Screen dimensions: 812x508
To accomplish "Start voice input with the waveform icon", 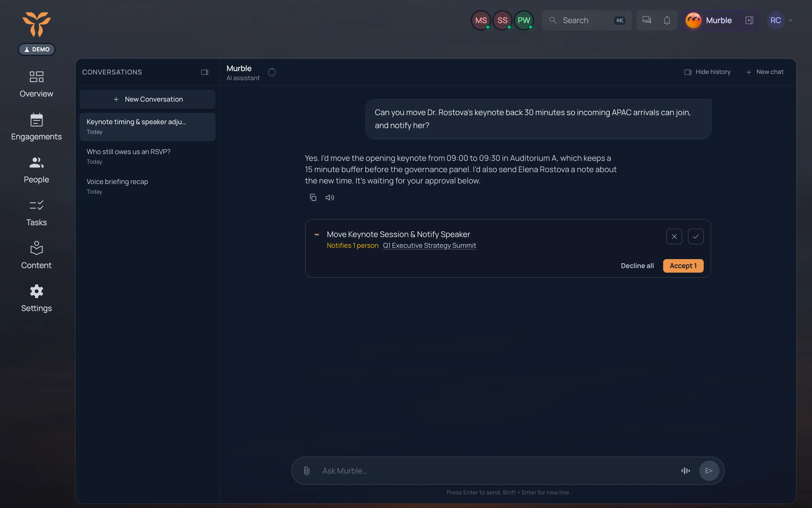I will (x=685, y=471).
